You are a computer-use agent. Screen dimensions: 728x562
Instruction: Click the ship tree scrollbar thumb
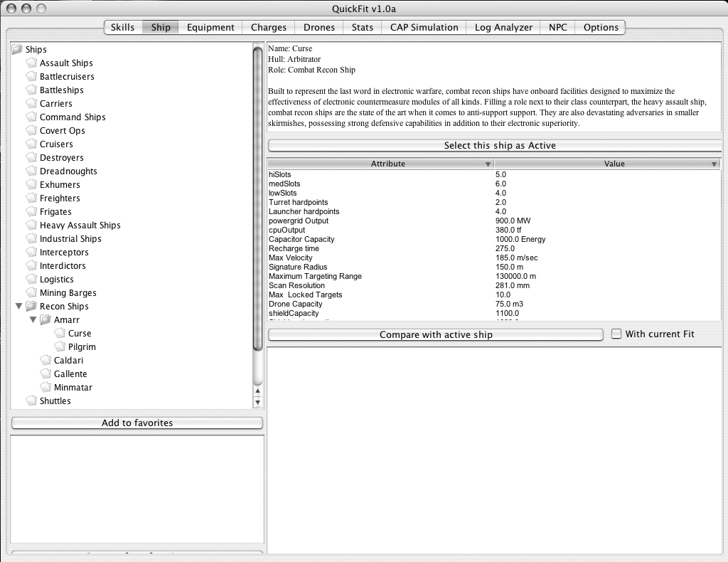coord(257,198)
